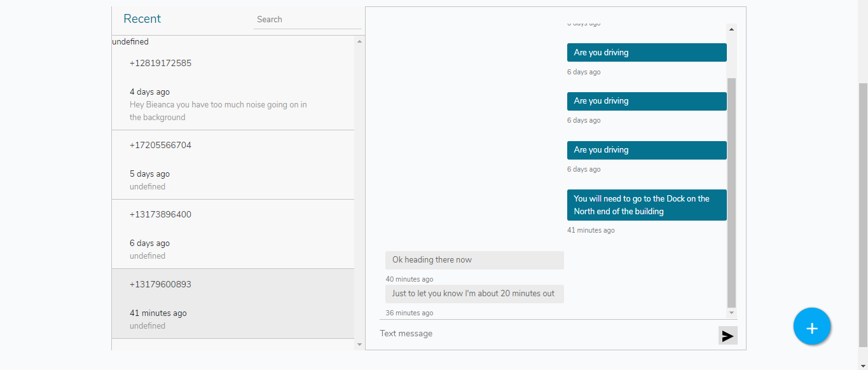Click the Search field
Image resolution: width=868 pixels, height=370 pixels.
308,19
